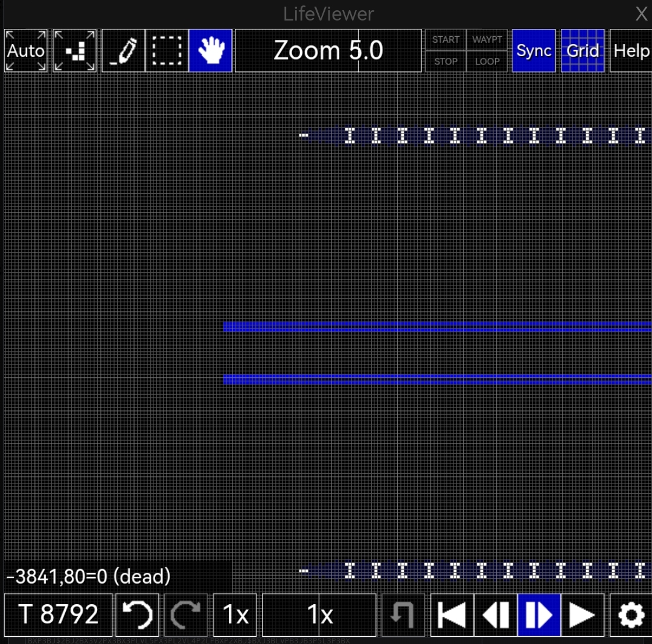
Task: Click the LOOP button
Action: [487, 62]
